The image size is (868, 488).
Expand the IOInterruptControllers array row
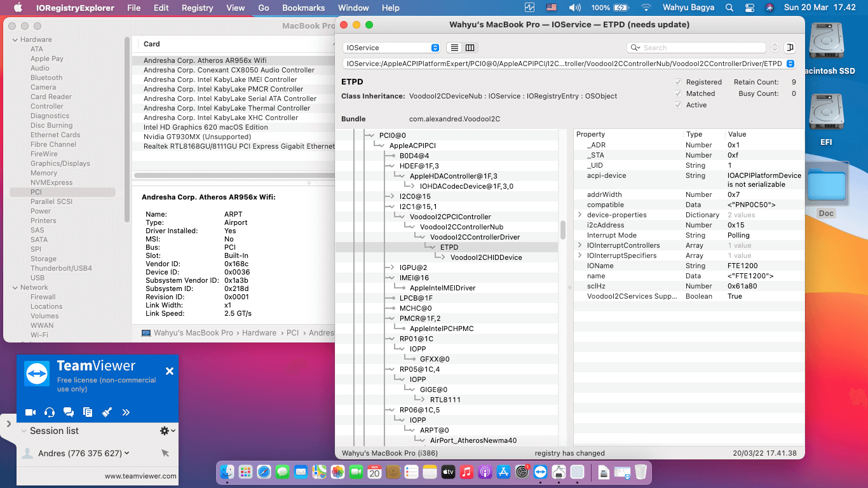[580, 245]
